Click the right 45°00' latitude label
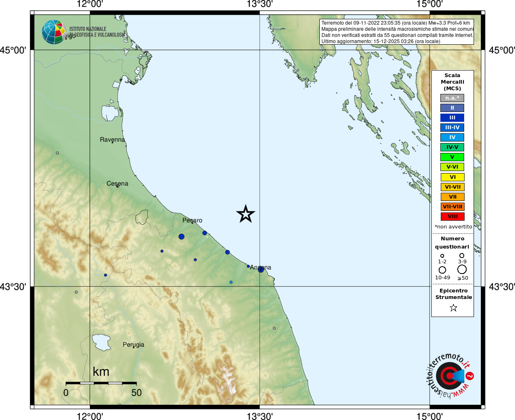The width and height of the screenshot is (515, 420). (502, 50)
